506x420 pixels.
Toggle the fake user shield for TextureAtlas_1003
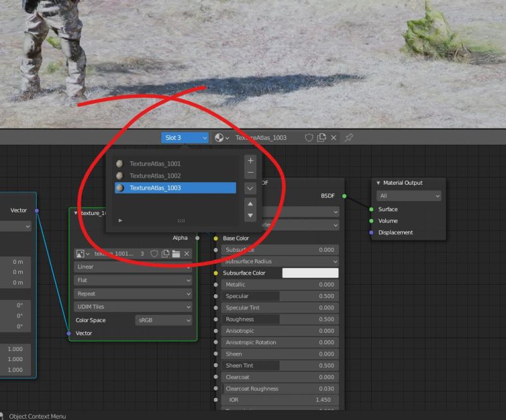[309, 137]
